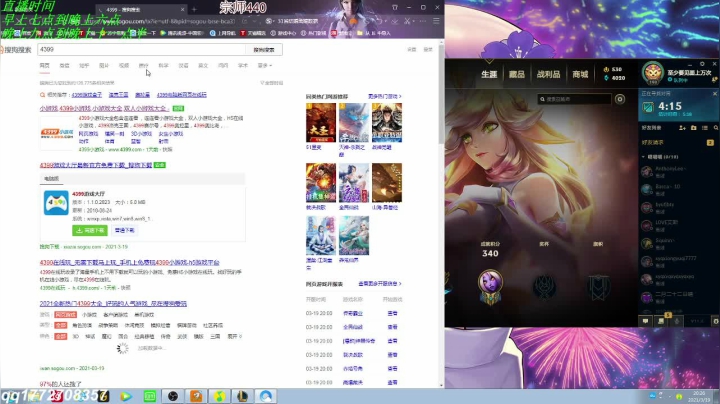Image resolution: width=720 pixels, height=404 pixels.
Task: Click the champion mastery emblem on the profile
Action: coord(490,287)
